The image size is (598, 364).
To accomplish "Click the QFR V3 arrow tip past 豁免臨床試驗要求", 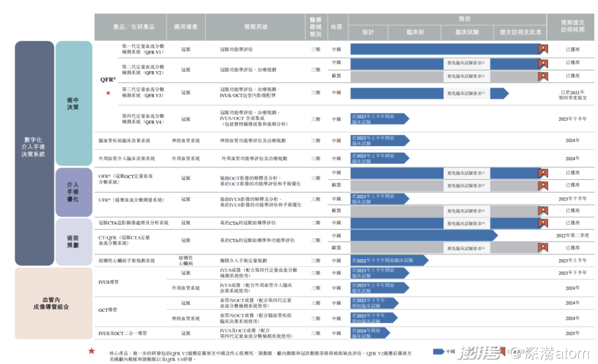I will (x=499, y=93).
